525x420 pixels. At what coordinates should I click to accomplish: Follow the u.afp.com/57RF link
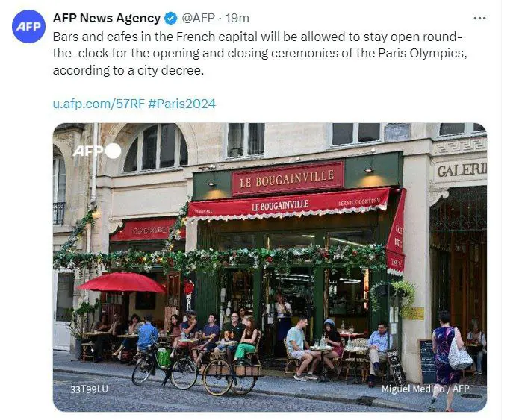99,104
